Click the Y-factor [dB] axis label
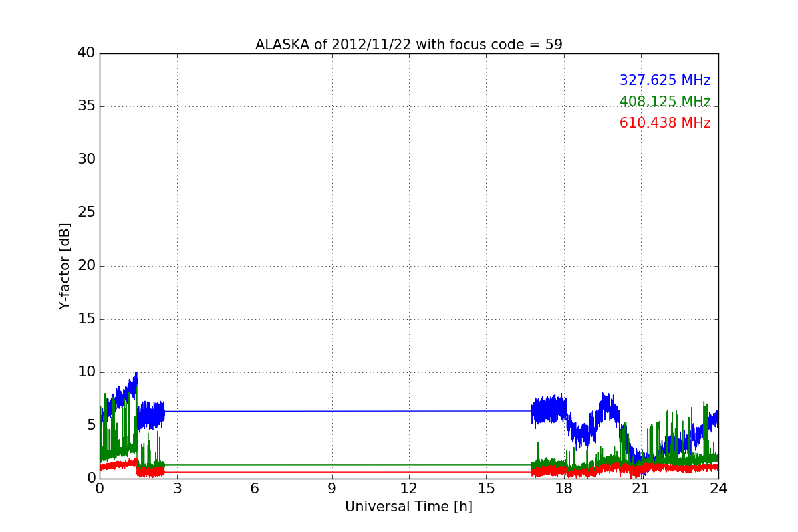Image resolution: width=798 pixels, height=532 pixels. point(65,266)
